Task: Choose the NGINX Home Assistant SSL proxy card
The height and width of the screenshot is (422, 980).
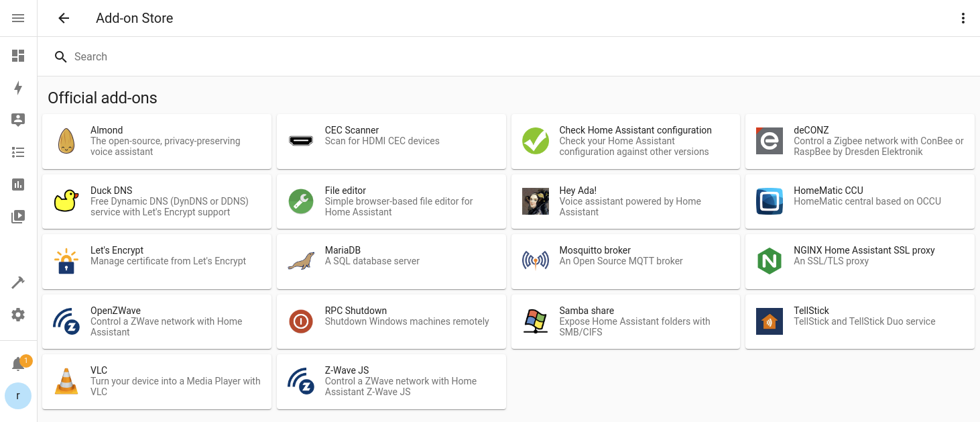Action: pos(859,262)
